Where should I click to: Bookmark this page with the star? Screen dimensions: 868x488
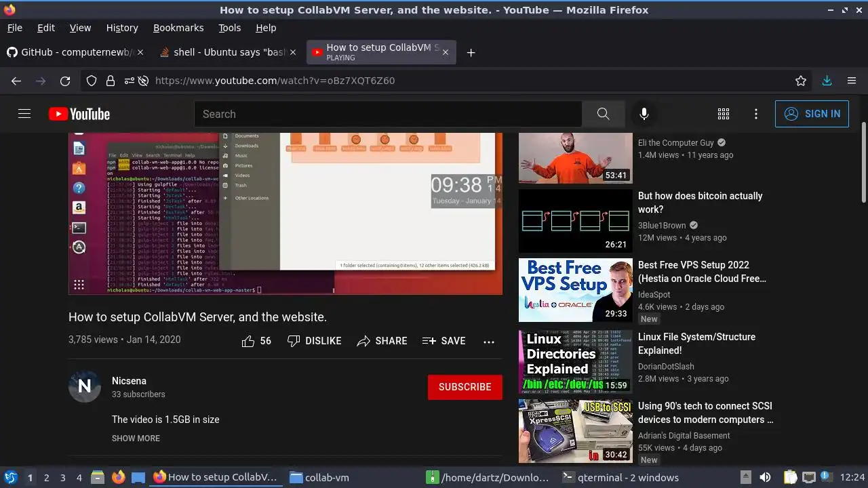[x=801, y=81]
